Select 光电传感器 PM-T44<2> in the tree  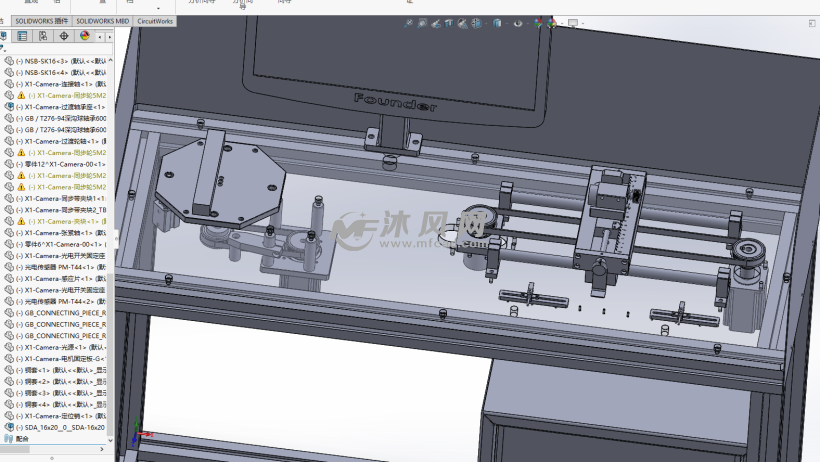pos(61,301)
